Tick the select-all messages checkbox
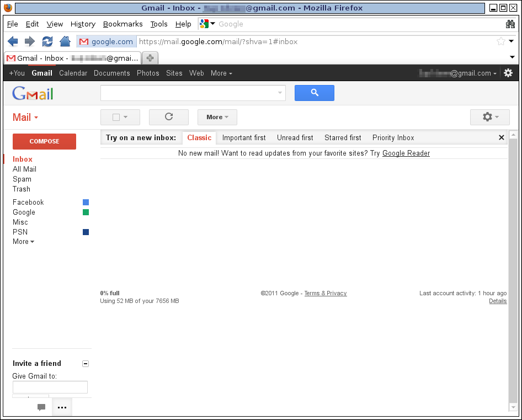 116,117
